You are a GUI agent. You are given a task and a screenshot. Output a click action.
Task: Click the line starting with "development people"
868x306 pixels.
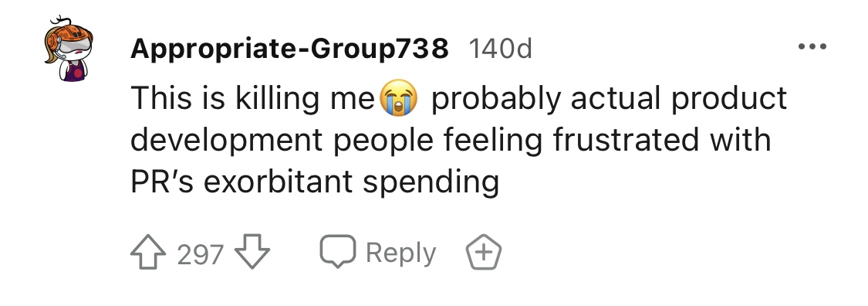tap(451, 141)
